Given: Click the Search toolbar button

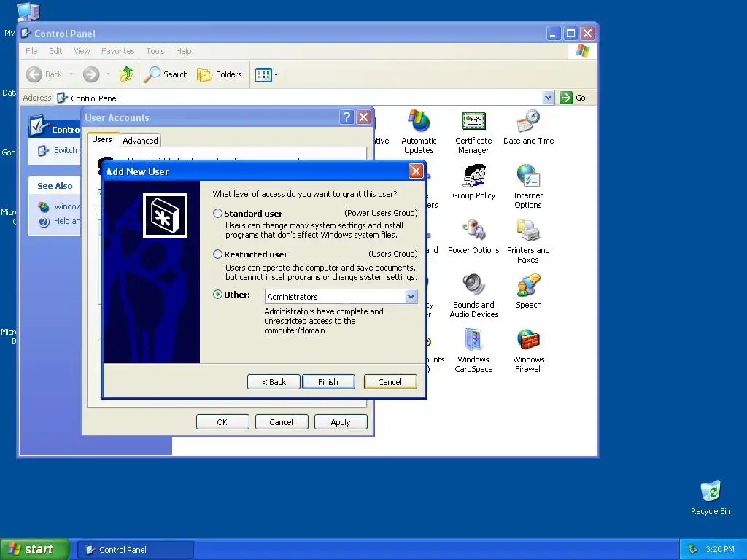Looking at the screenshot, I should [166, 74].
